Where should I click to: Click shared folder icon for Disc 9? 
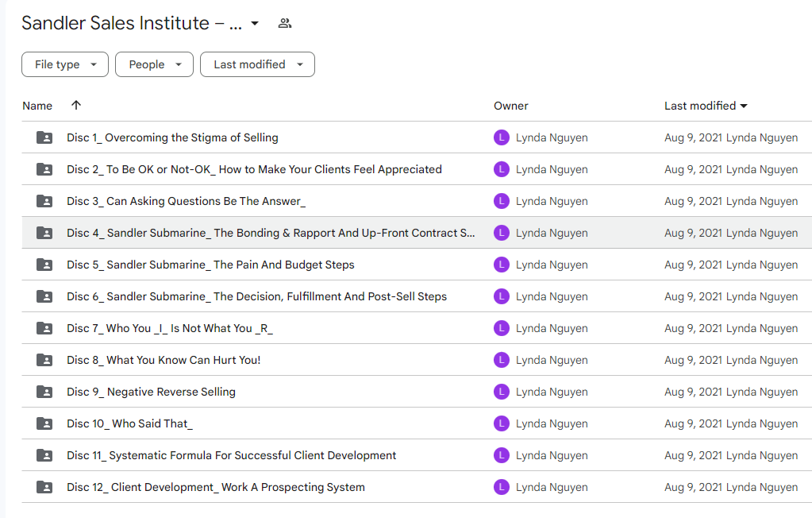(44, 392)
